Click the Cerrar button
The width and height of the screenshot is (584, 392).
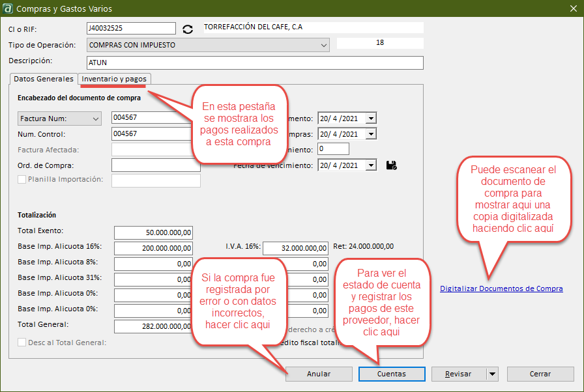pos(540,374)
